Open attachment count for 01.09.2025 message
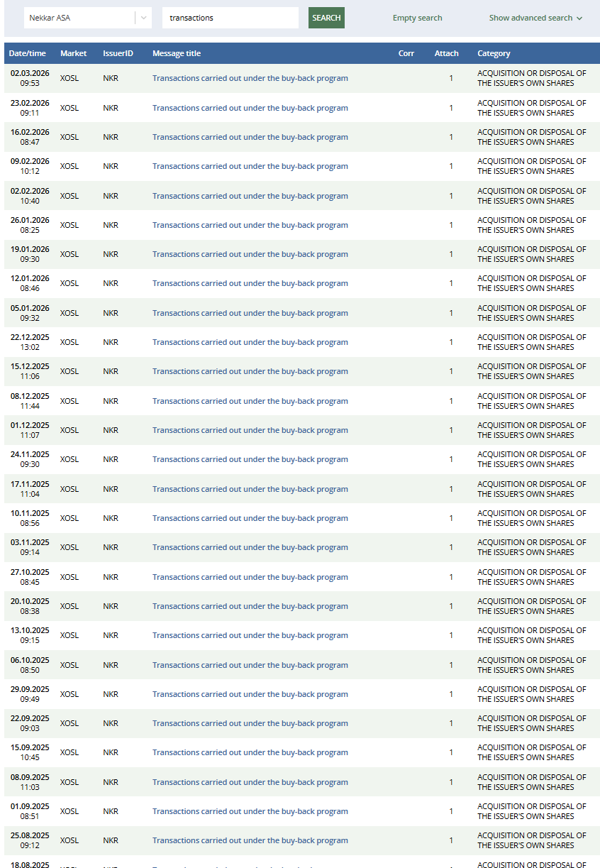This screenshot has width=600, height=868. coord(451,811)
